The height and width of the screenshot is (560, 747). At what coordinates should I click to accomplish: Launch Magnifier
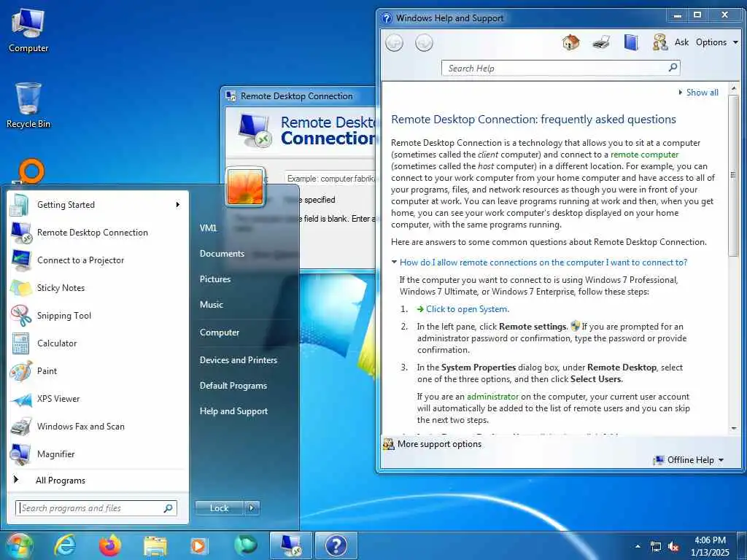pos(98,454)
